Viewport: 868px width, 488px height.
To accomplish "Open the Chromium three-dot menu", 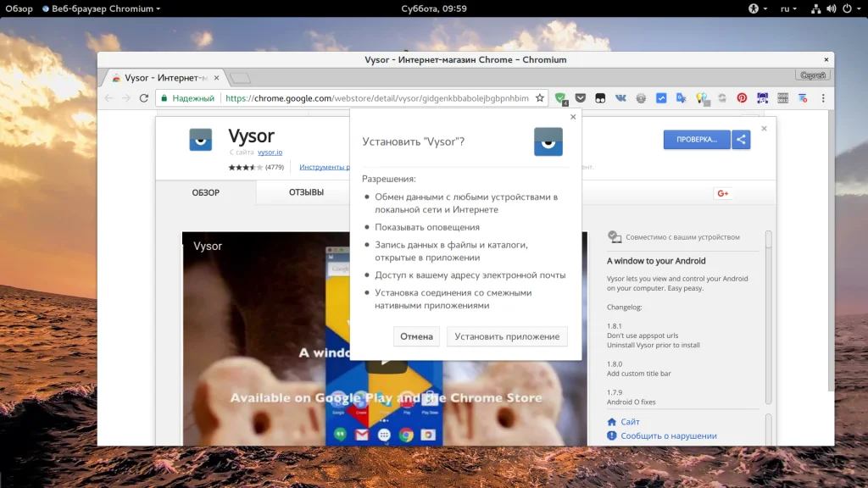I will pos(823,98).
